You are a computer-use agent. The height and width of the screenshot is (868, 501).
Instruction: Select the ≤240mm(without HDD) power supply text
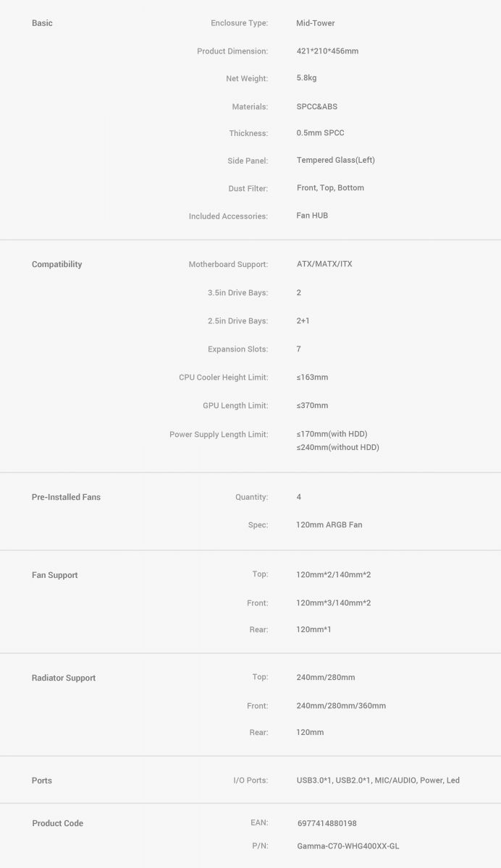click(337, 448)
